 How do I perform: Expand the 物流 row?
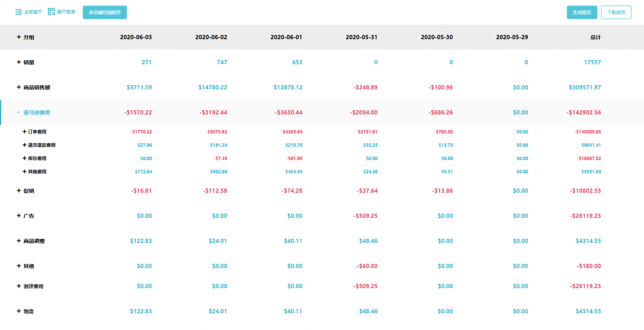click(x=19, y=311)
